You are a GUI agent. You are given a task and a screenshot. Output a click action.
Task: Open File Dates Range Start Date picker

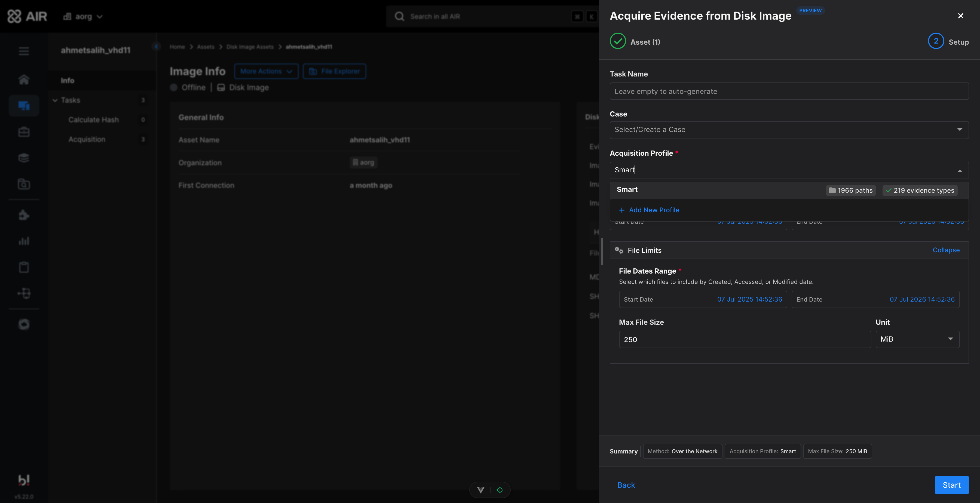(703, 299)
